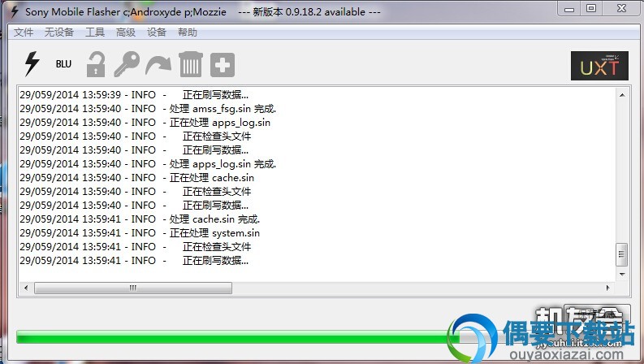Click the trash bin cleaner icon
Viewport: 644px width, 364px height.
[191, 64]
